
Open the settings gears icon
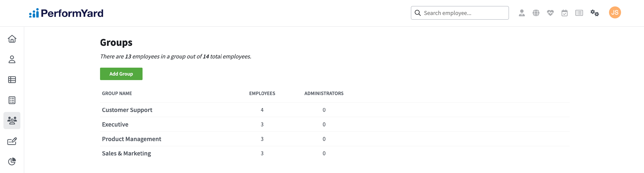point(594,13)
